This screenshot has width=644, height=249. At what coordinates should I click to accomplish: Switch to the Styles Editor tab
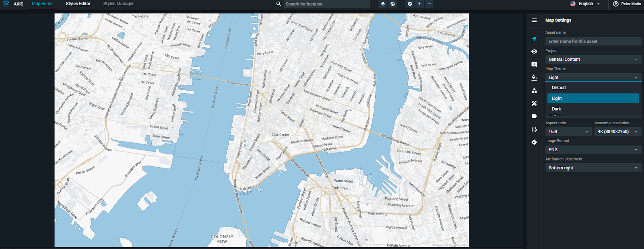78,4
